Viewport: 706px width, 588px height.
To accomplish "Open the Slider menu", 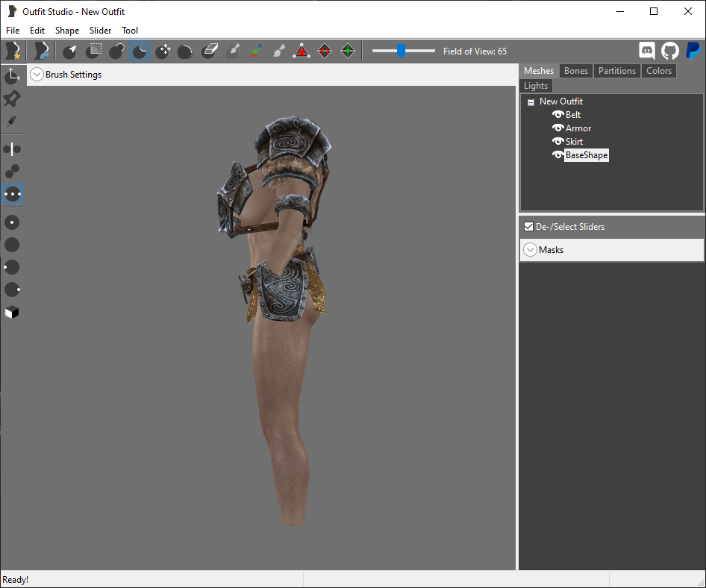I will (x=100, y=30).
